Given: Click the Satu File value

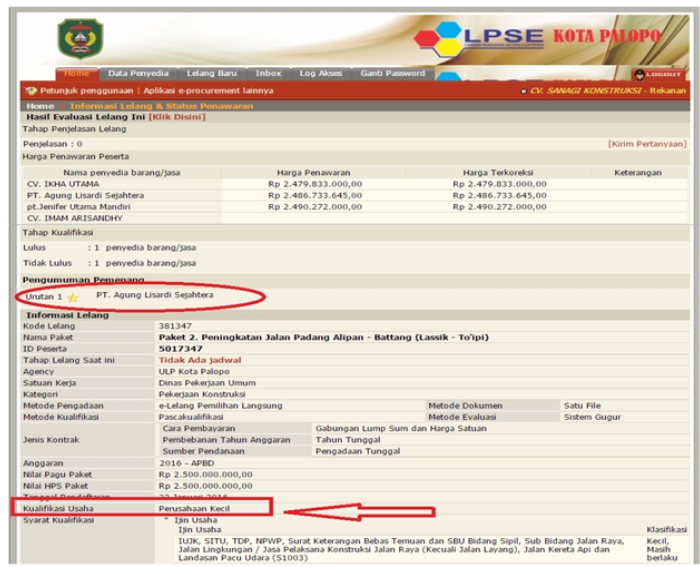Looking at the screenshot, I should [x=582, y=406].
